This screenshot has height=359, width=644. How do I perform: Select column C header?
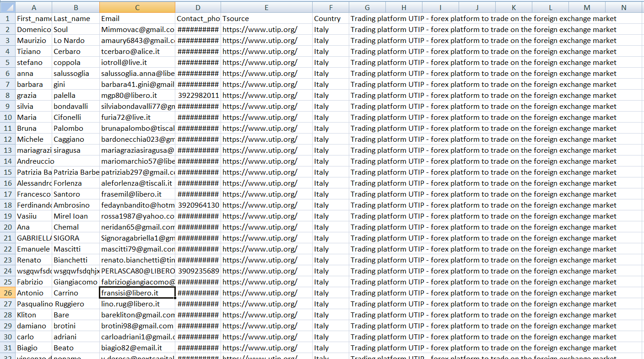[x=137, y=7]
